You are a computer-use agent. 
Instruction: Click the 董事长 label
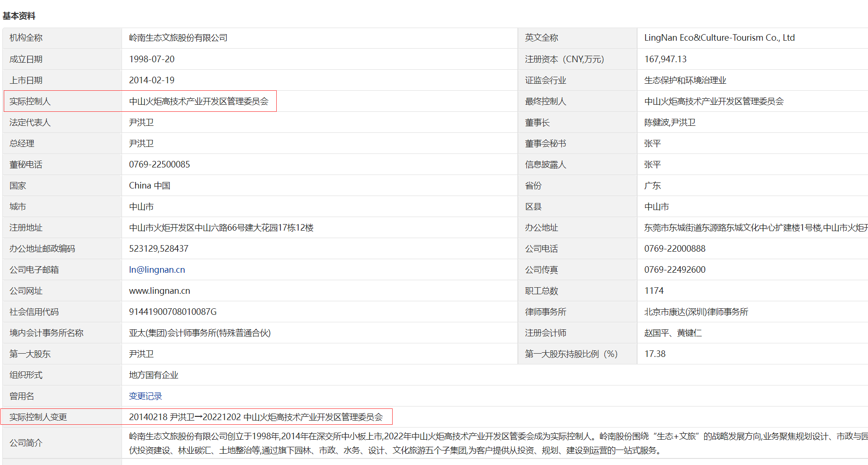pyautogui.click(x=537, y=123)
